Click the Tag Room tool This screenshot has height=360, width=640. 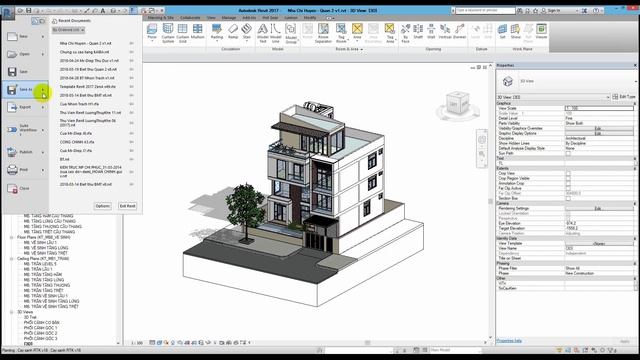tap(341, 33)
